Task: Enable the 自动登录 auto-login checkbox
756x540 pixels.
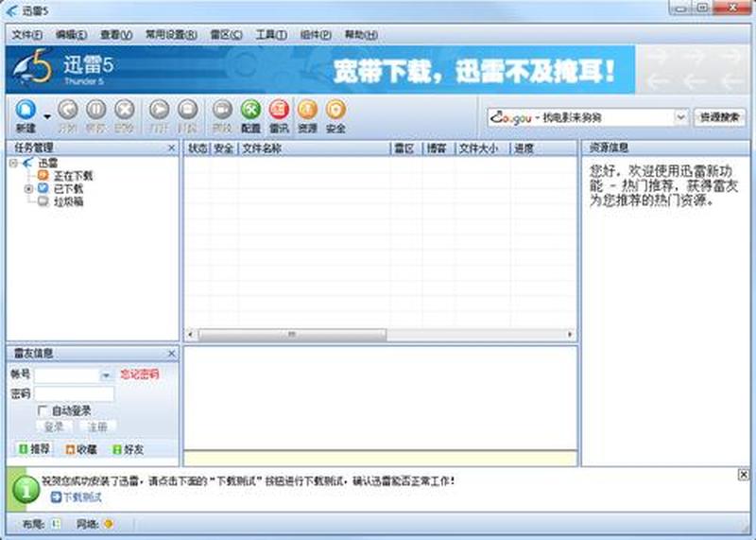Action: (43, 410)
